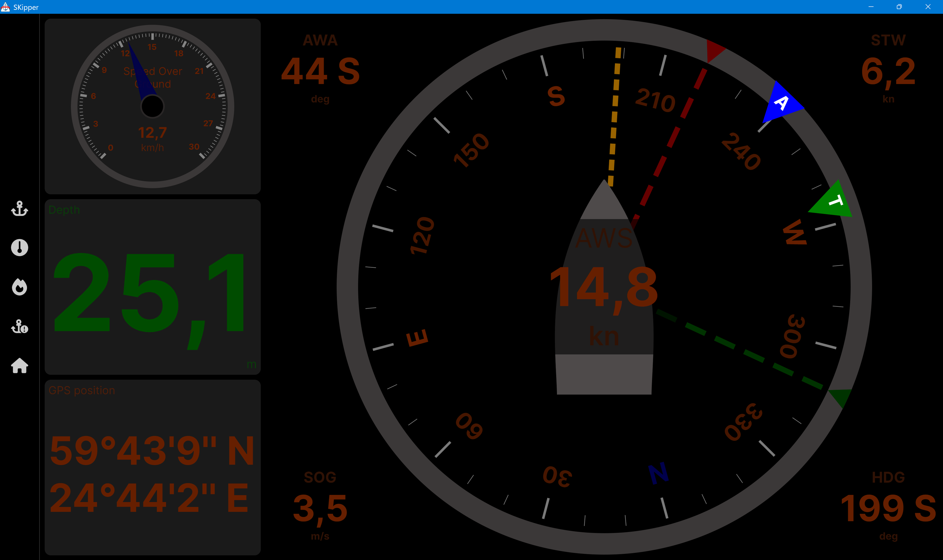Open the flame icon page in the sidebar
The height and width of the screenshot is (560, 943).
click(20, 287)
